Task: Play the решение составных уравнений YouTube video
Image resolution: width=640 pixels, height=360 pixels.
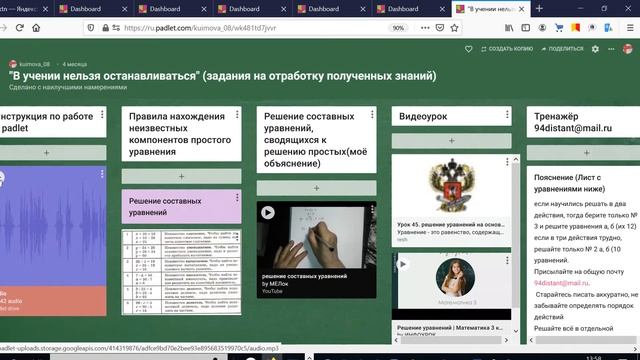Action: pos(268,213)
